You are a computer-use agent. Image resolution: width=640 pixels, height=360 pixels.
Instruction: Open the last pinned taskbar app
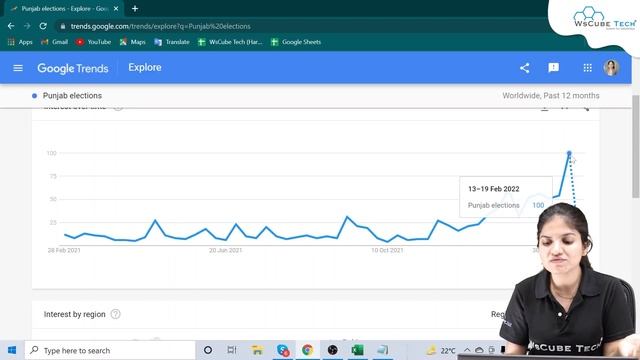(382, 350)
